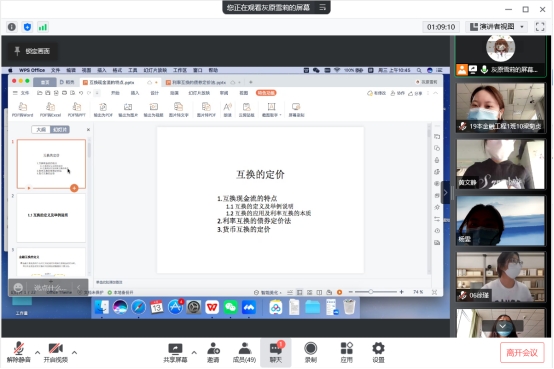Adjust WPS zoom slider handle

[371, 292]
